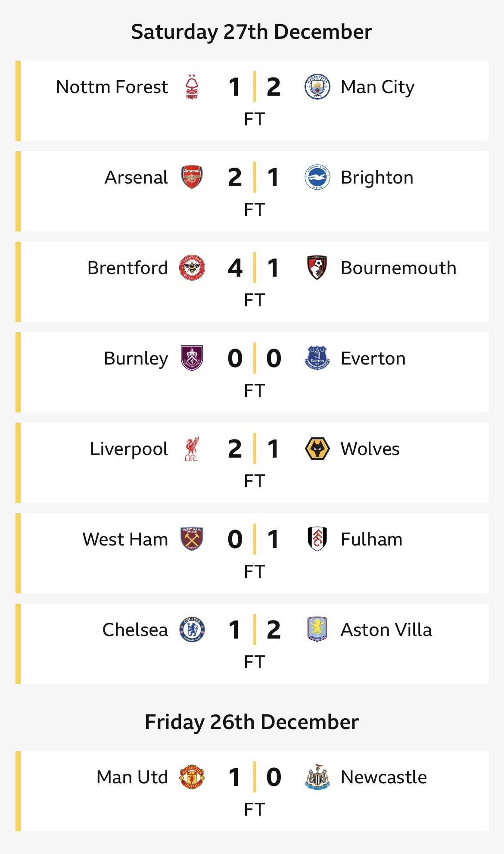Click FT status under Liverpool match
504x854 pixels.
pyautogui.click(x=254, y=481)
